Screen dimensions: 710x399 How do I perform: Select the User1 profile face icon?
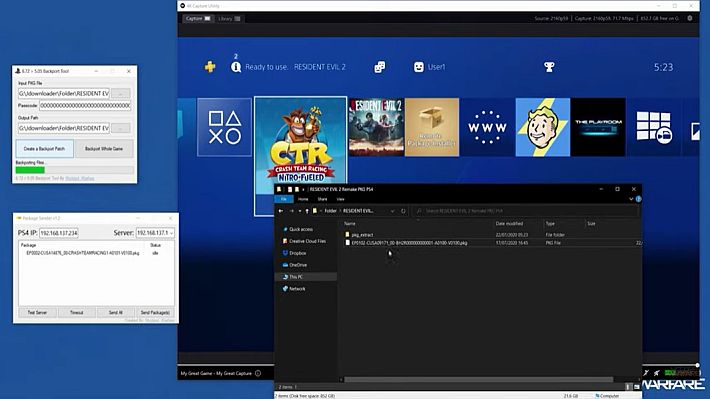(x=419, y=67)
